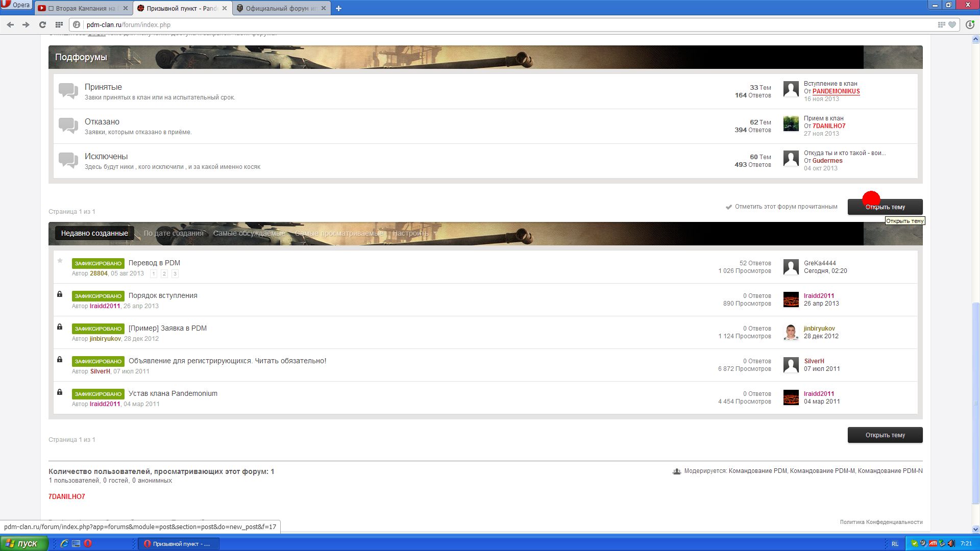Expand the Настроить dropdown filter

(x=414, y=233)
